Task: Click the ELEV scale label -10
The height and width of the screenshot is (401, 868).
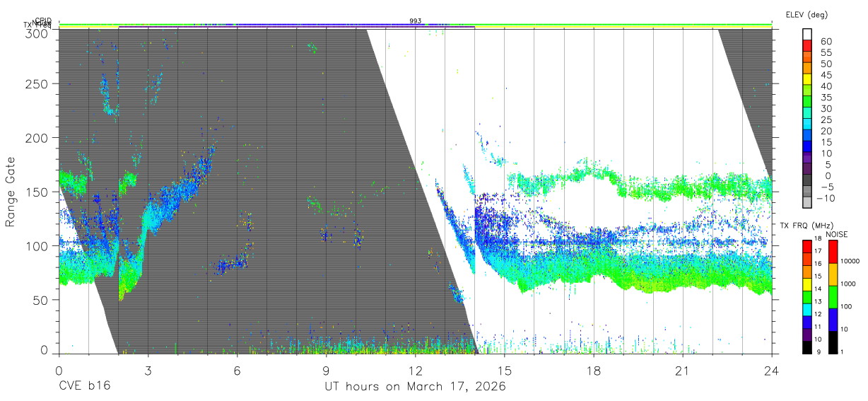Action: coord(824,197)
